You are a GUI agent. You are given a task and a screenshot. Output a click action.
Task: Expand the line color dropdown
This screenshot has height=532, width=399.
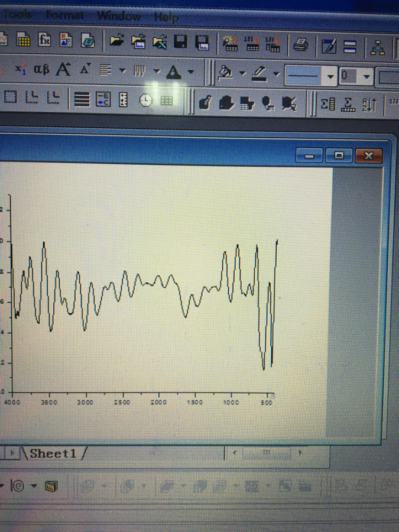click(x=277, y=74)
